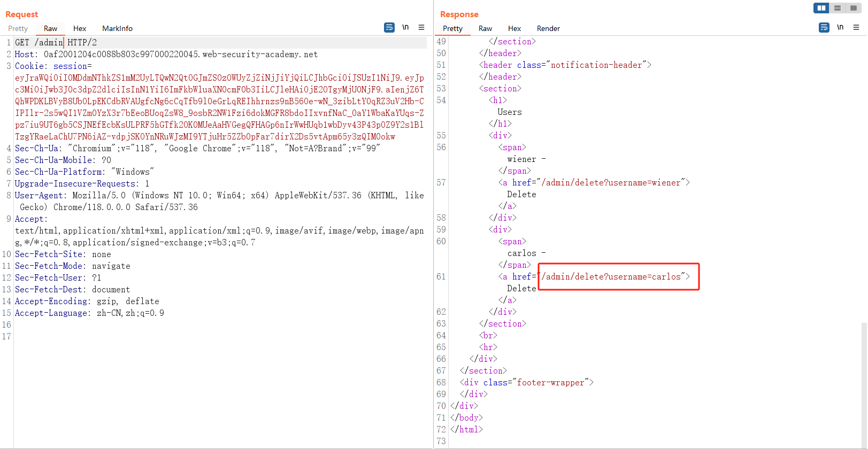This screenshot has width=868, height=449.
Task: Click the closing </html> tag line
Action: (x=466, y=429)
